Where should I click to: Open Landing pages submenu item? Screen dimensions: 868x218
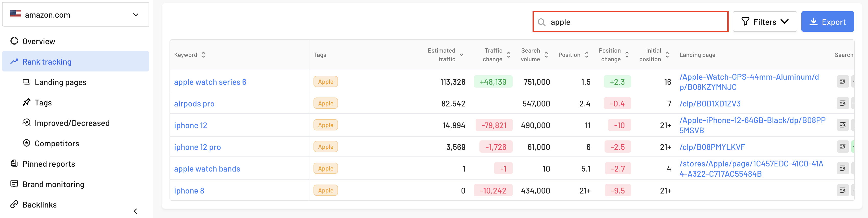[76, 82]
